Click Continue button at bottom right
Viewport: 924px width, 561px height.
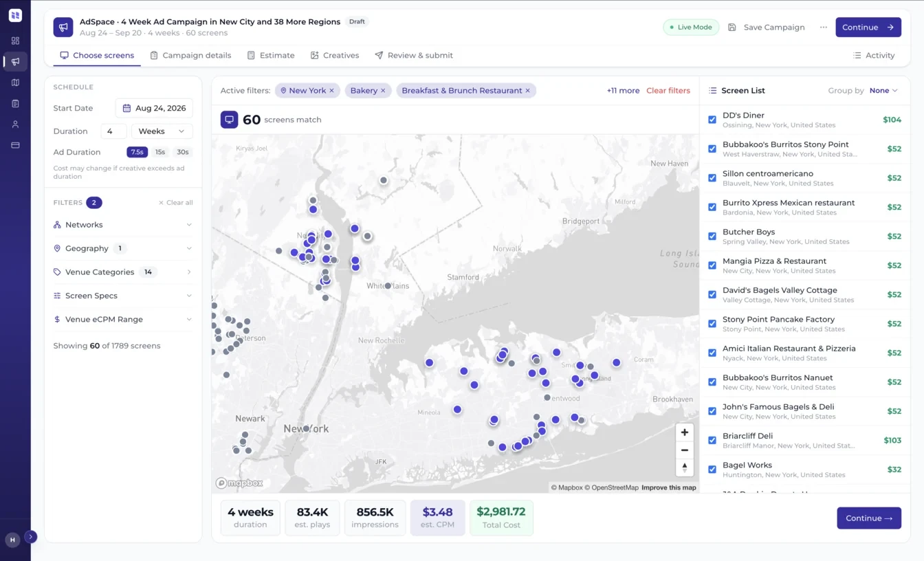[869, 518]
